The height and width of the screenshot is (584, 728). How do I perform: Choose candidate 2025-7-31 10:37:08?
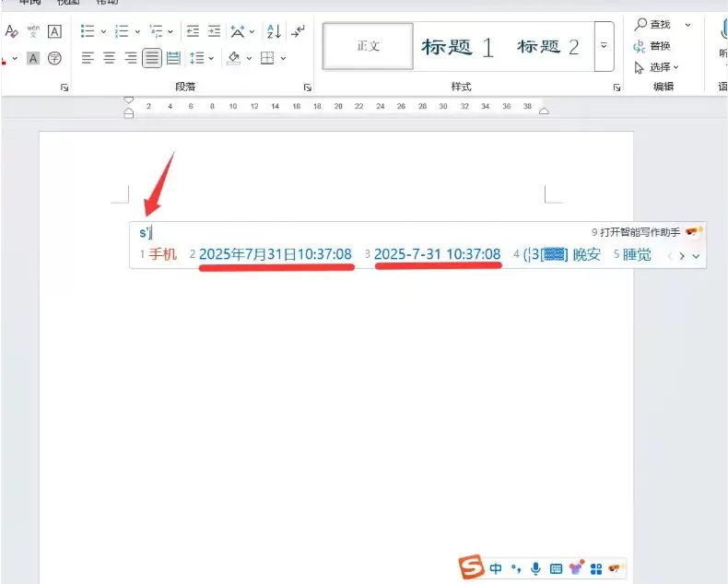[x=433, y=254]
